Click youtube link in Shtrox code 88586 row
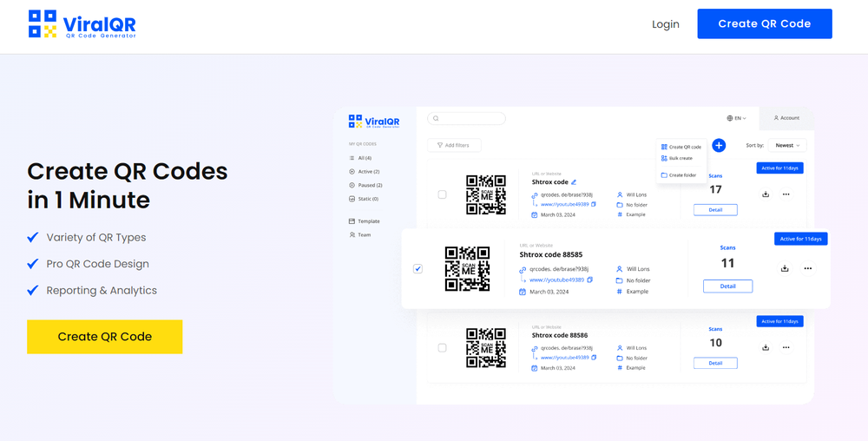 (x=565, y=358)
